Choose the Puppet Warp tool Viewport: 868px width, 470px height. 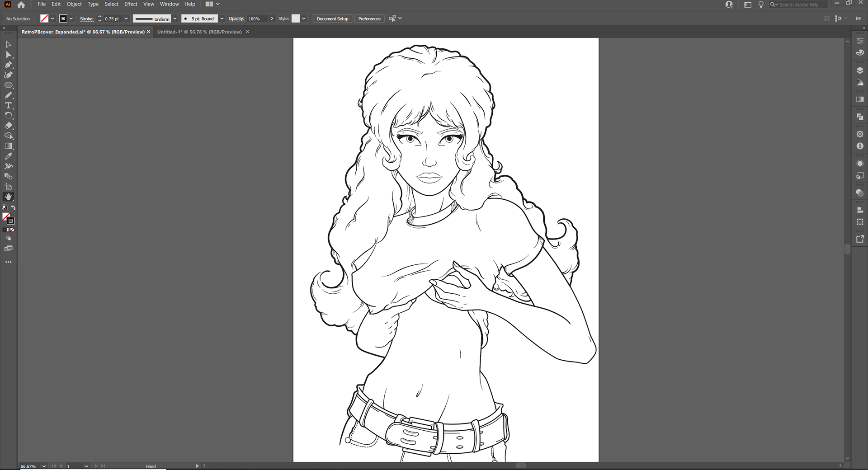pyautogui.click(x=8, y=166)
